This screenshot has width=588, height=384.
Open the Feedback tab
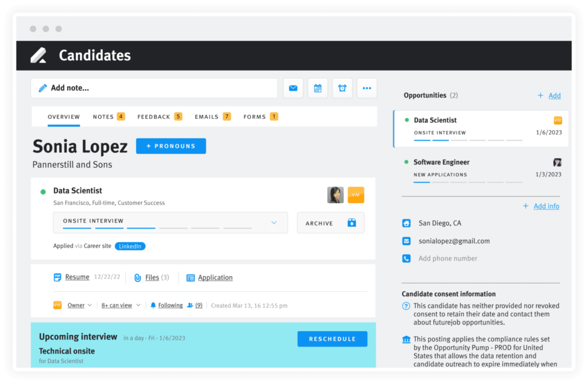(160, 117)
